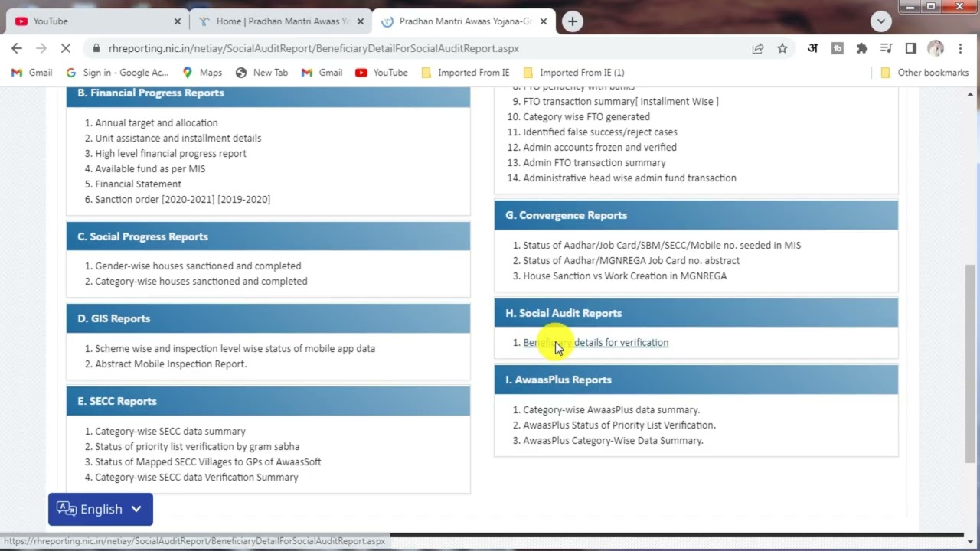This screenshot has width=980, height=551.
Task: Go back to the previous page
Action: pos(17,48)
